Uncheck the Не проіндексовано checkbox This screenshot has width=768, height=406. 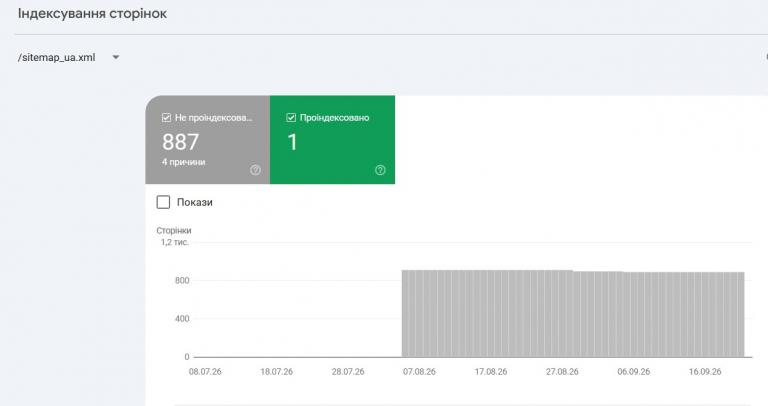click(166, 118)
